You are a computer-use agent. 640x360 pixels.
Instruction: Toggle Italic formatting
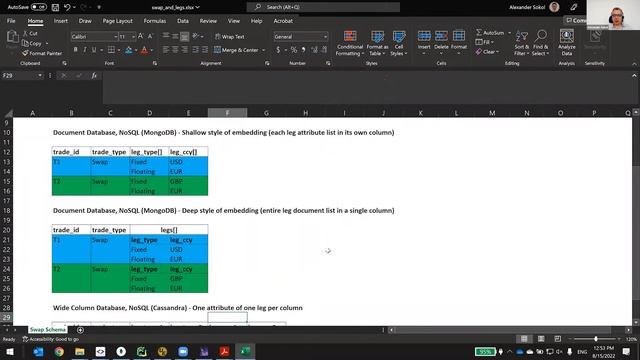pos(84,50)
